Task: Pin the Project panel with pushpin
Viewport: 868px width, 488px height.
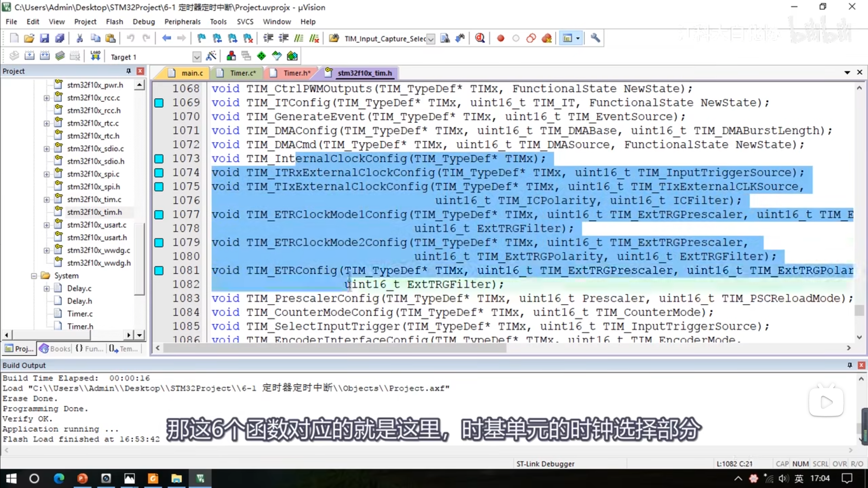Action: coord(129,71)
